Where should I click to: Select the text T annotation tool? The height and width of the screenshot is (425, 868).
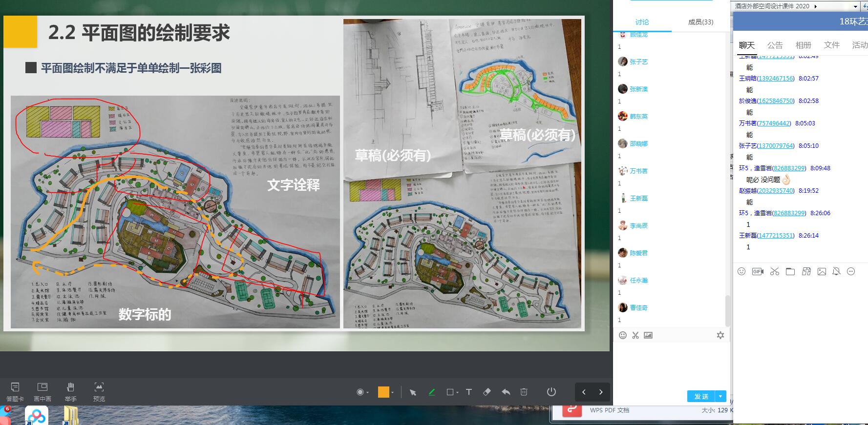(x=469, y=392)
